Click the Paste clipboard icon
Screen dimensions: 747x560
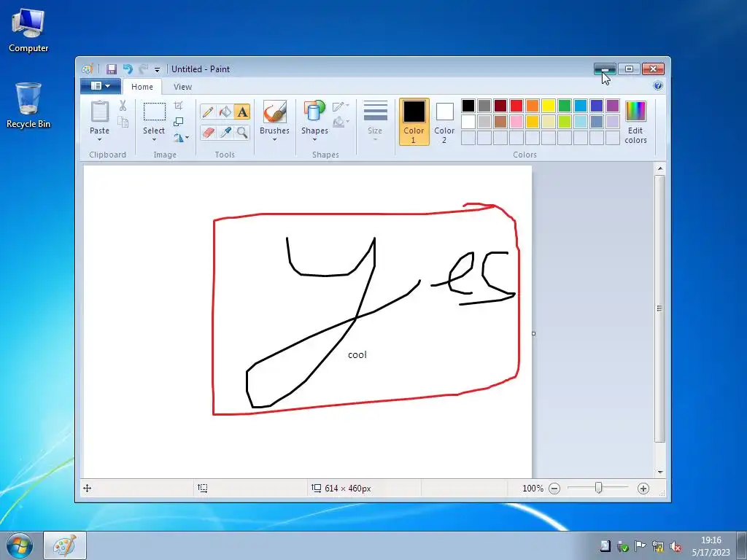pos(99,112)
